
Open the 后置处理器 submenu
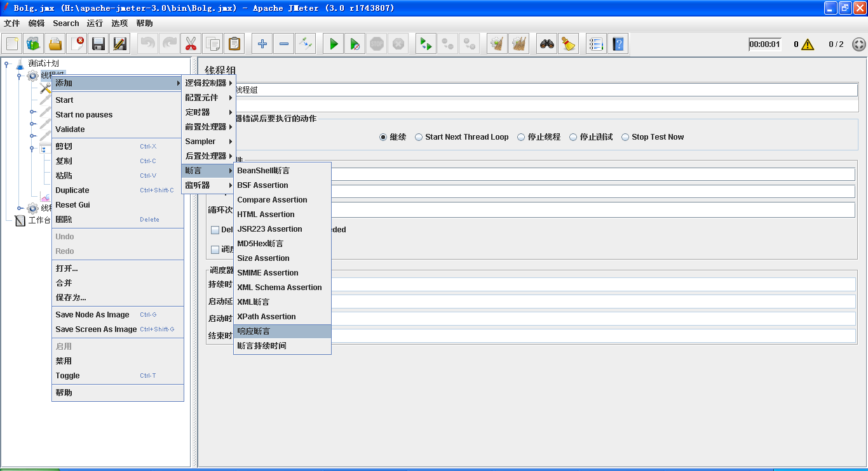click(208, 156)
